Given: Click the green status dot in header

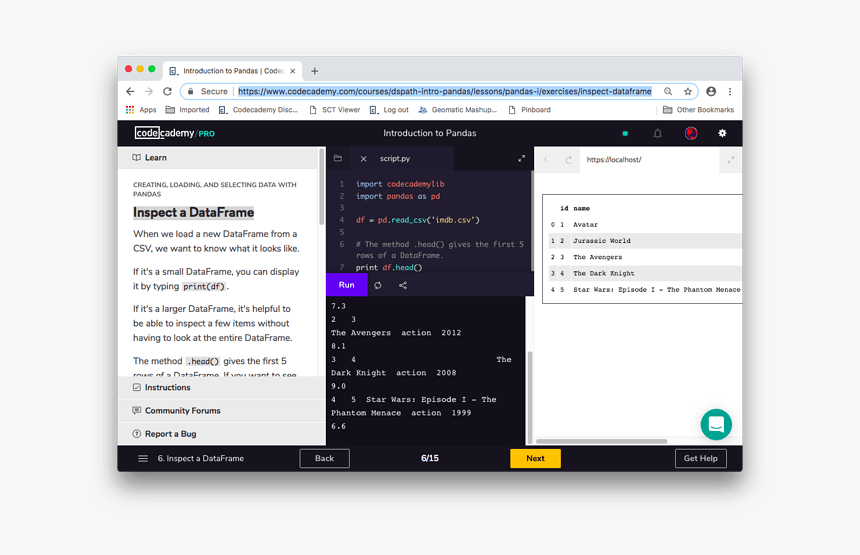Looking at the screenshot, I should click(625, 133).
